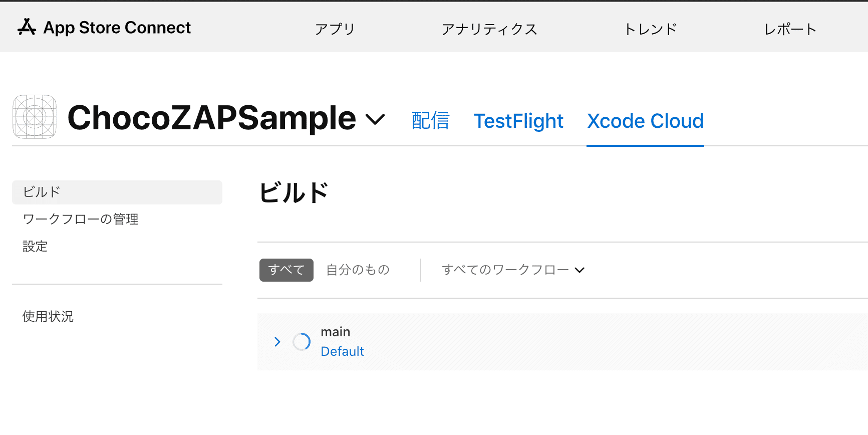868x435 pixels.
Task: Switch to the TestFlight tab
Action: pyautogui.click(x=518, y=121)
